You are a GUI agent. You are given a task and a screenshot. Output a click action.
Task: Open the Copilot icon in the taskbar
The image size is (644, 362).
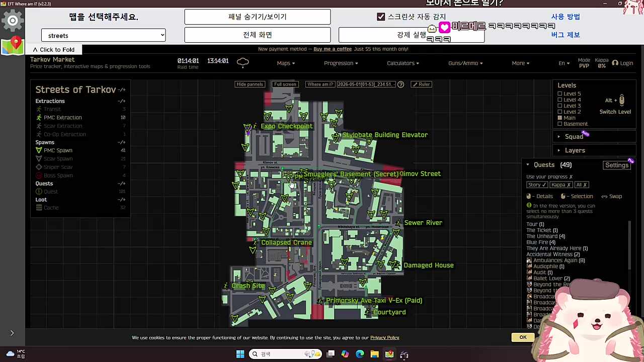[345, 354]
